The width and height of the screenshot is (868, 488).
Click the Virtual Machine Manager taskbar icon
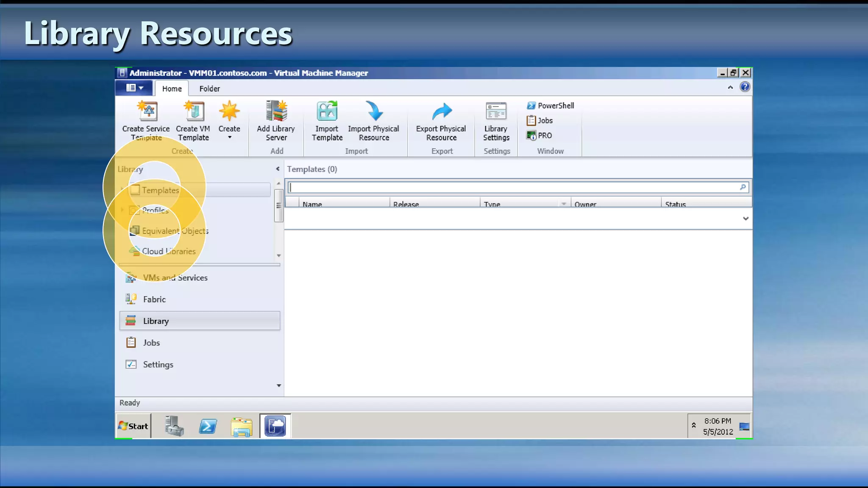(x=275, y=426)
